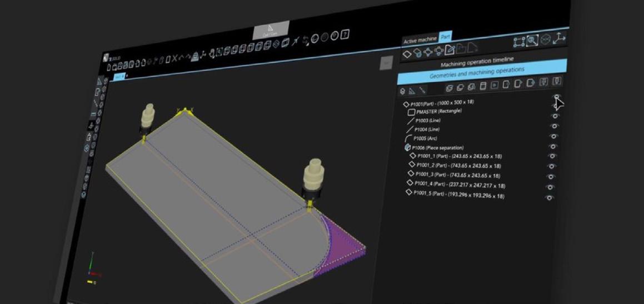Image resolution: width=644 pixels, height=304 pixels.
Task: Select the P1003 (Line) entry
Action: point(422,121)
